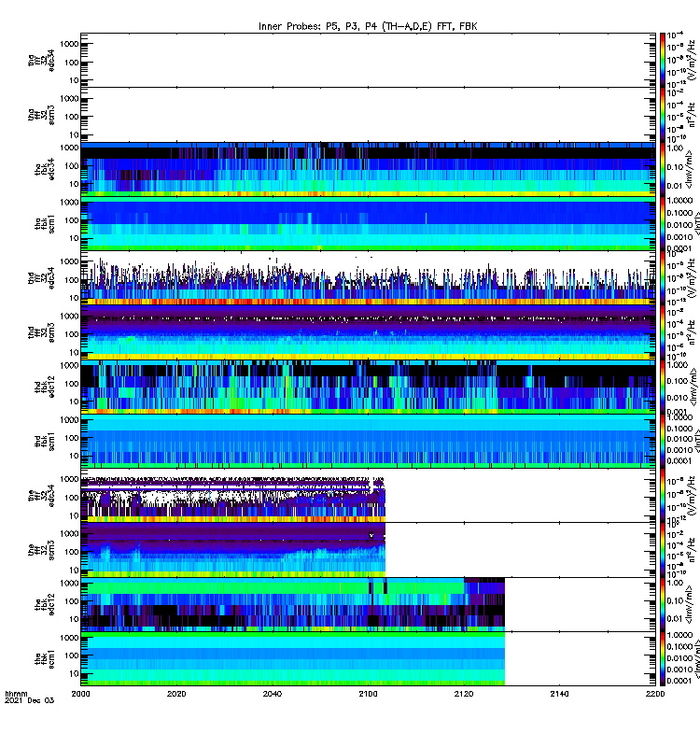
Task: Click the 2040 time tick label
Action: [273, 694]
